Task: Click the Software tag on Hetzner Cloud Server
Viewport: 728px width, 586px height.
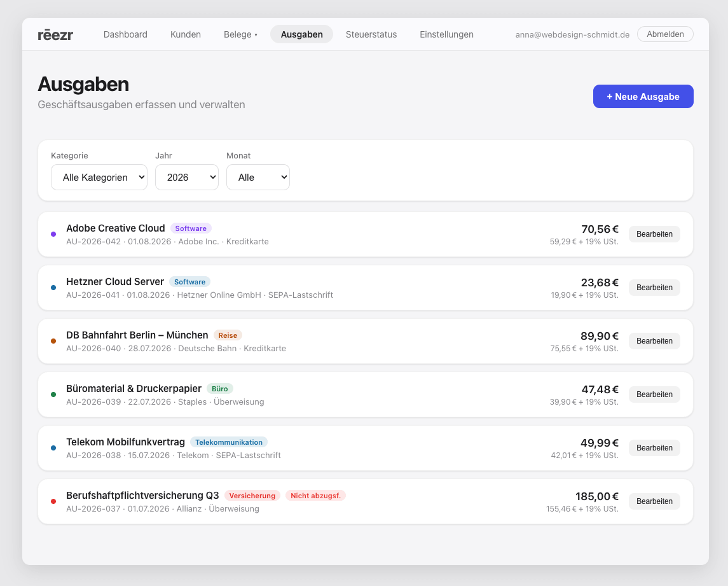Action: point(190,282)
